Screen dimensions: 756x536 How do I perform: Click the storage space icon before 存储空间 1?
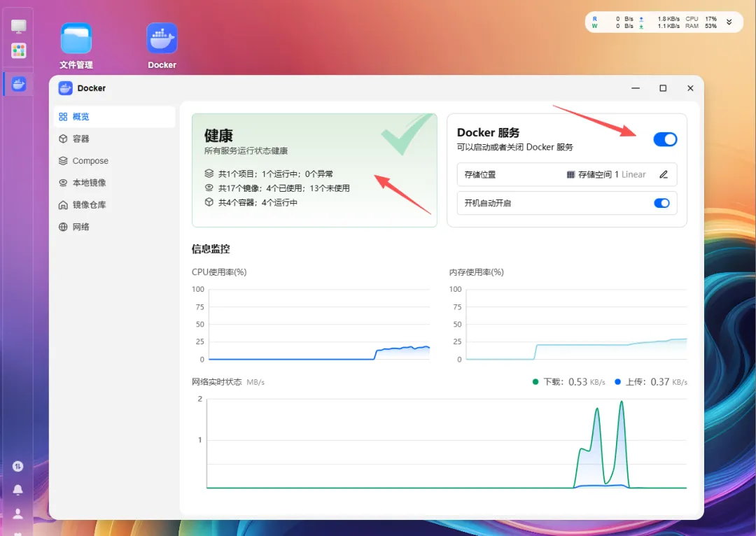click(571, 174)
